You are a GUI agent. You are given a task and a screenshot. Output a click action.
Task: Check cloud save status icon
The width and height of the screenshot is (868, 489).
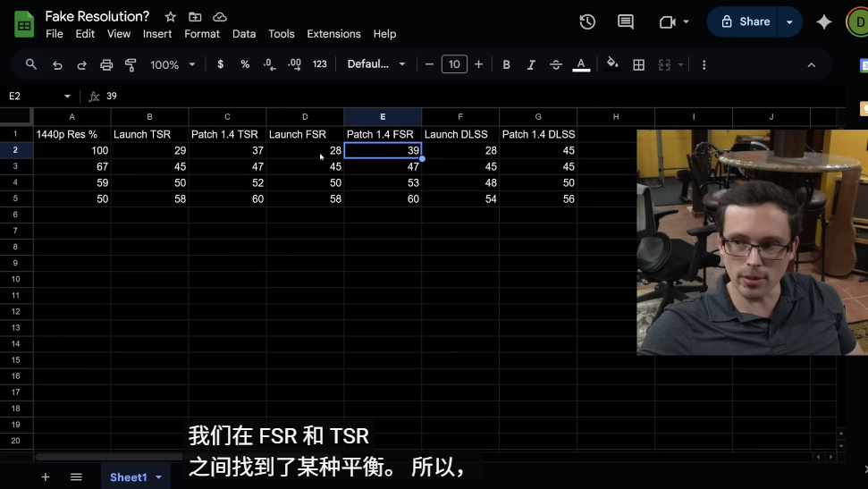[220, 17]
